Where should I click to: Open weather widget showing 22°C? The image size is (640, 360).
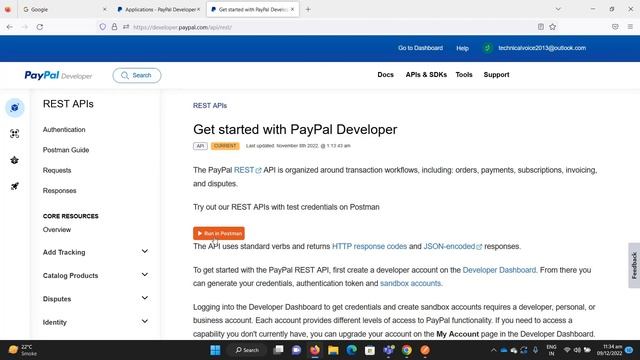click(22, 350)
